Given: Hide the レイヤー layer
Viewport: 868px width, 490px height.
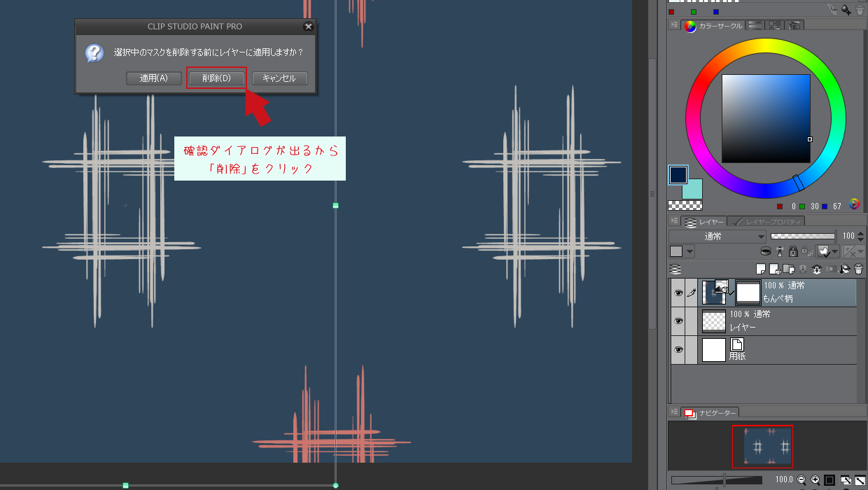Looking at the screenshot, I should click(x=678, y=321).
